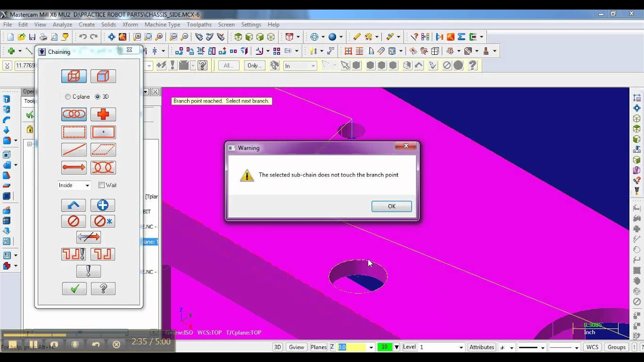This screenshot has width=644, height=362.
Task: Select the C-plane radio button
Action: (68, 97)
